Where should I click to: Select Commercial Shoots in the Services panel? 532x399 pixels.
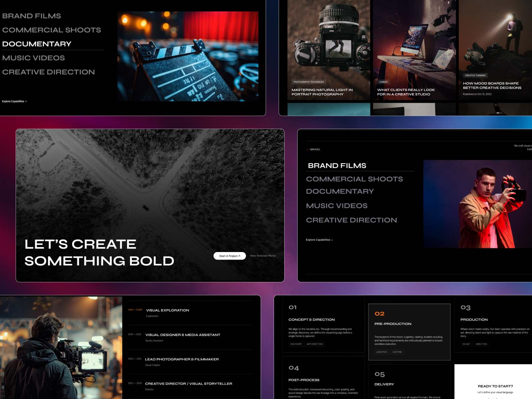[354, 179]
